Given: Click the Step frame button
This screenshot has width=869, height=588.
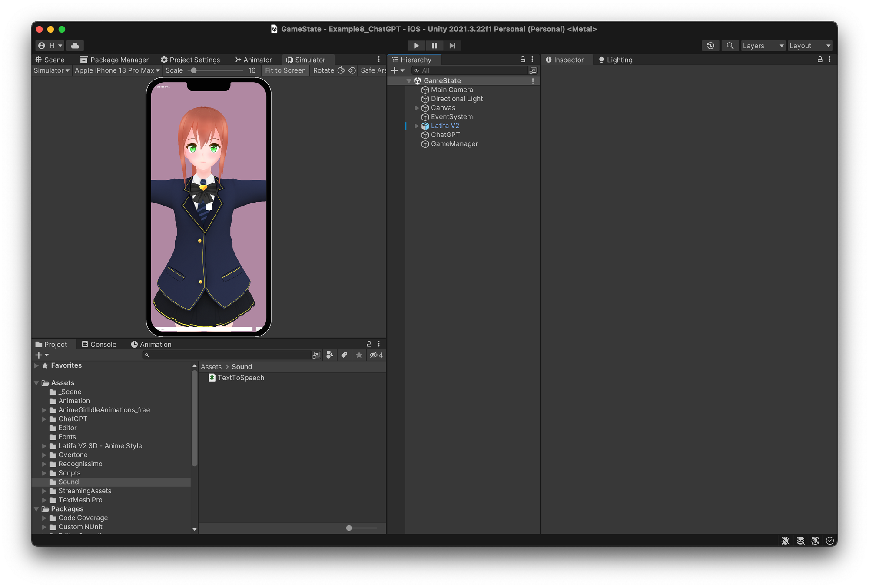Looking at the screenshot, I should point(452,46).
